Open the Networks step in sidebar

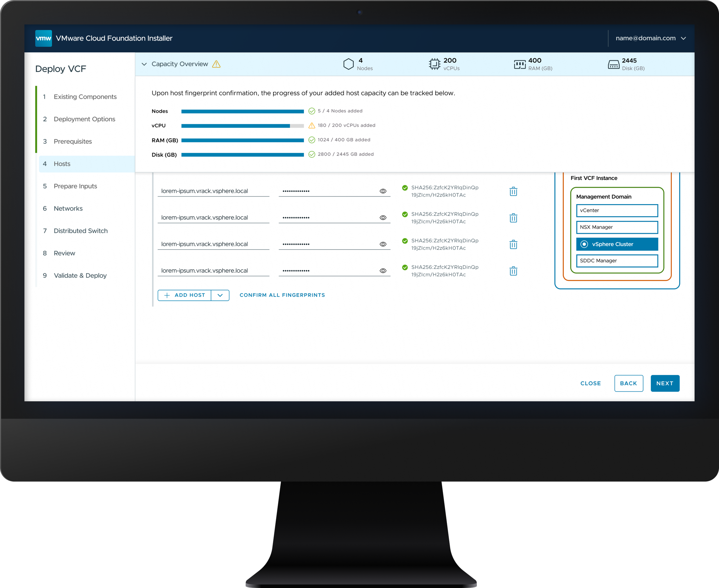pyautogui.click(x=68, y=209)
